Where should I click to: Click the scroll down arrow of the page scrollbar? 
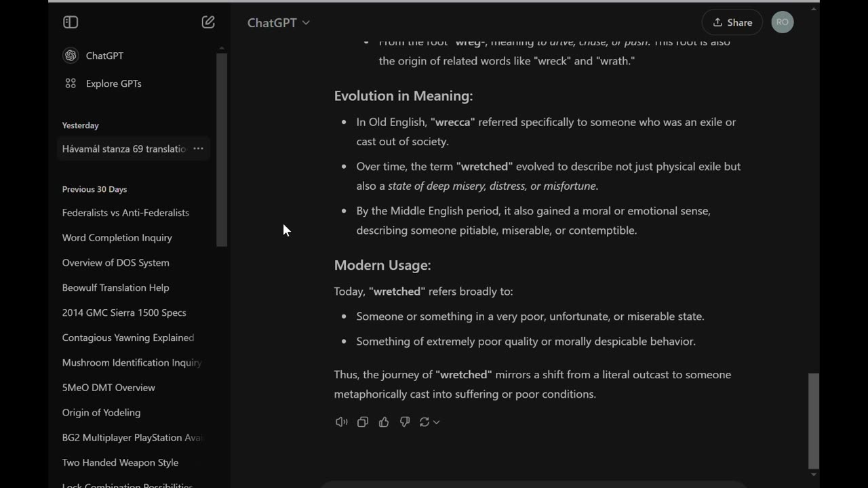tap(814, 475)
